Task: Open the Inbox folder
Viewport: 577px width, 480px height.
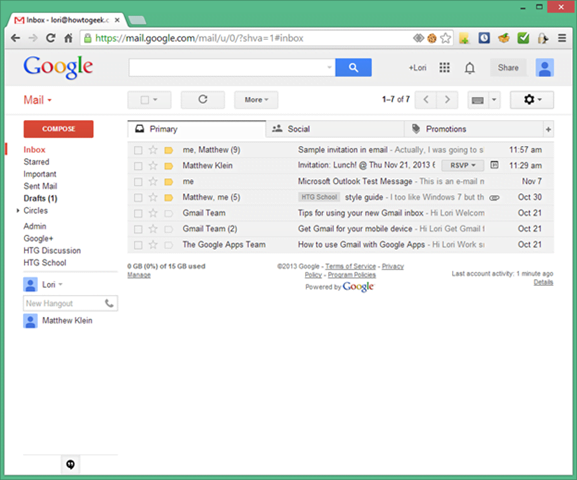Action: 34,150
